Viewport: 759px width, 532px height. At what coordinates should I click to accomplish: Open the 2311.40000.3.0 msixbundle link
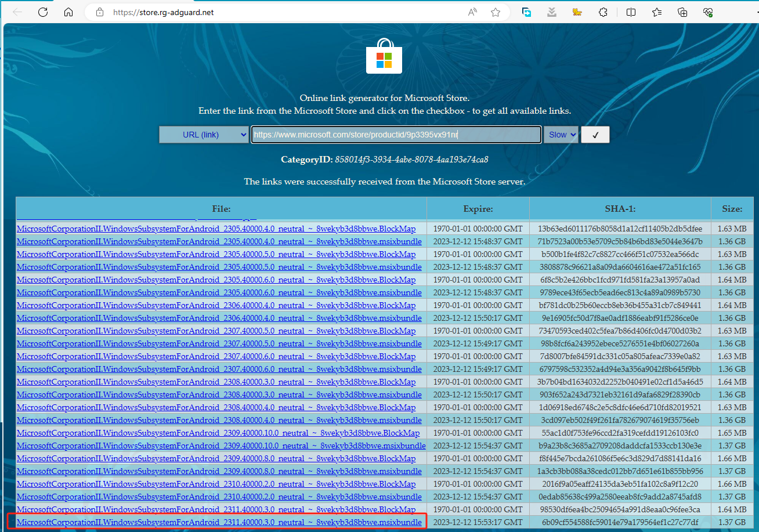pos(219,522)
